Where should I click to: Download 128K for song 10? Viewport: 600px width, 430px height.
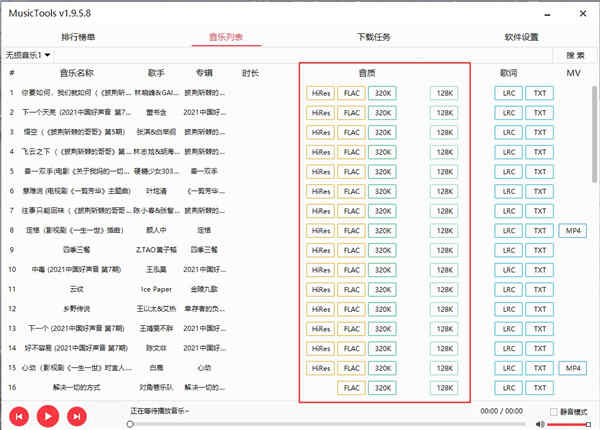(x=444, y=270)
